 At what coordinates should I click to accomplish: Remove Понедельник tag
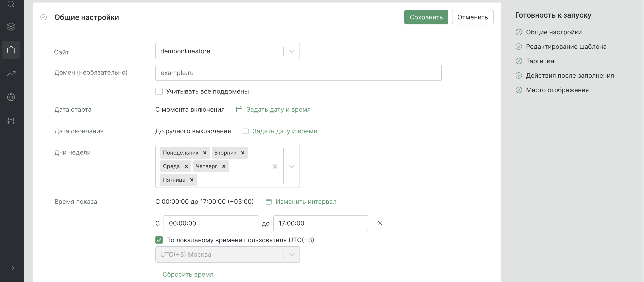(205, 153)
